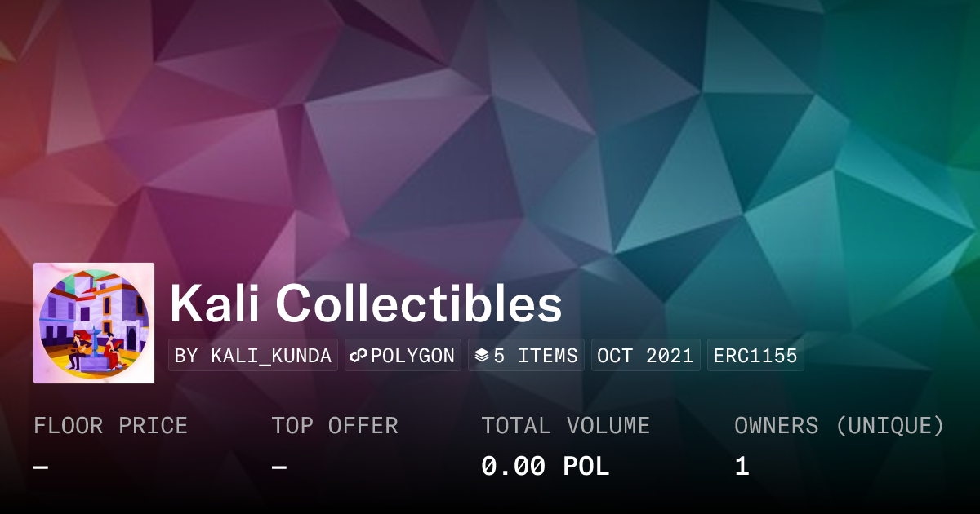This screenshot has width=980, height=514.
Task: Click the ERC1155 token standard badge
Action: point(755,356)
